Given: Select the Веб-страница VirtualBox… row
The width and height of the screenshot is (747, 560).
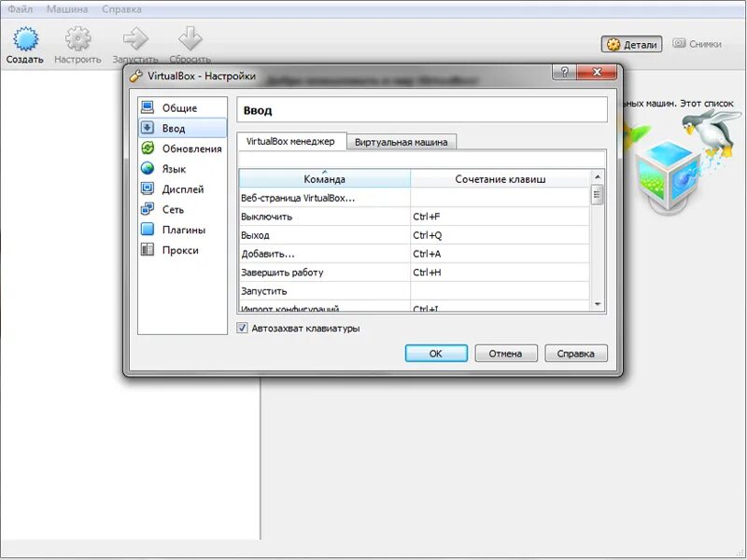Looking at the screenshot, I should (415, 198).
